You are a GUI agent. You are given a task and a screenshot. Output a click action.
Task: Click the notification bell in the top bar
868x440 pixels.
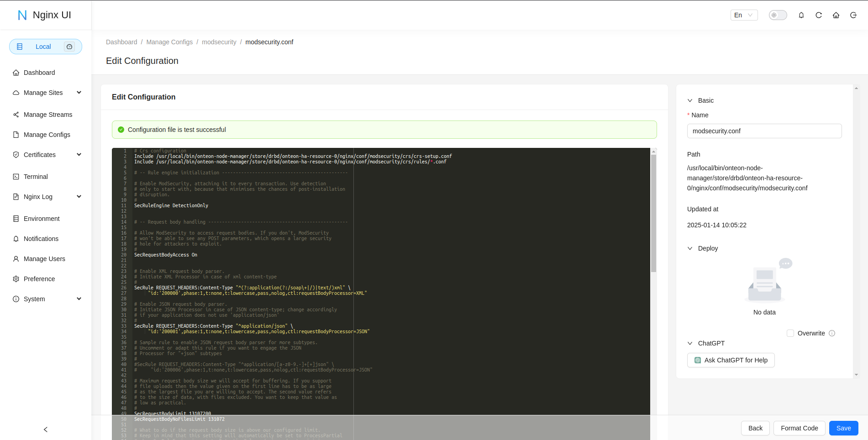point(801,15)
